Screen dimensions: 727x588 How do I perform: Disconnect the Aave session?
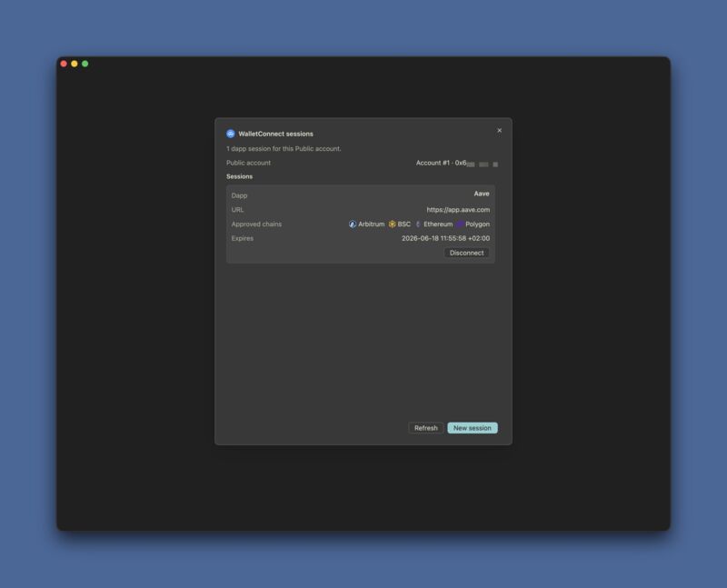pyautogui.click(x=466, y=253)
